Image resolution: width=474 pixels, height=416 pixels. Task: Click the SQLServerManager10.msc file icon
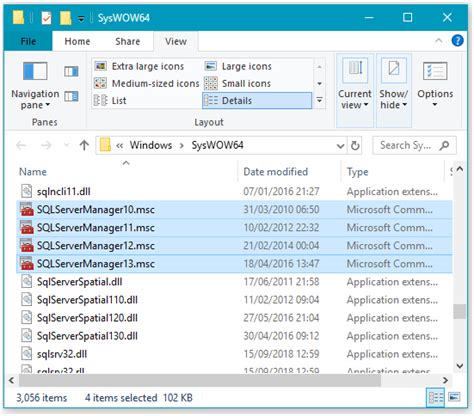(27, 210)
